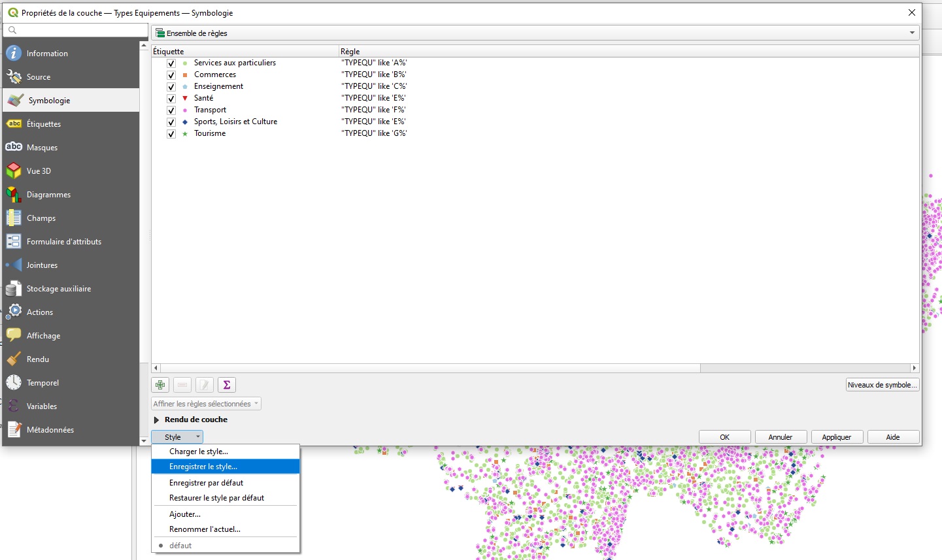Click the rules list horizontal scrollbar

[430, 368]
